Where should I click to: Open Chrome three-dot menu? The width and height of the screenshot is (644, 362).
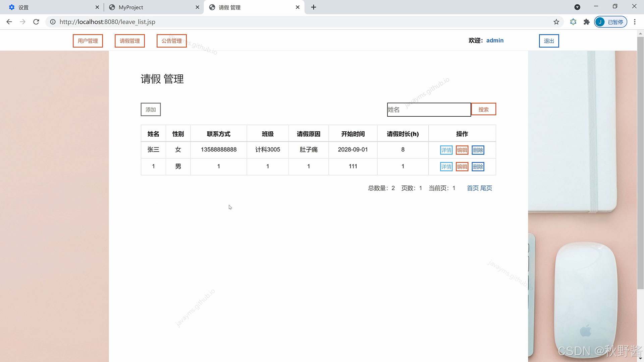[x=635, y=22]
